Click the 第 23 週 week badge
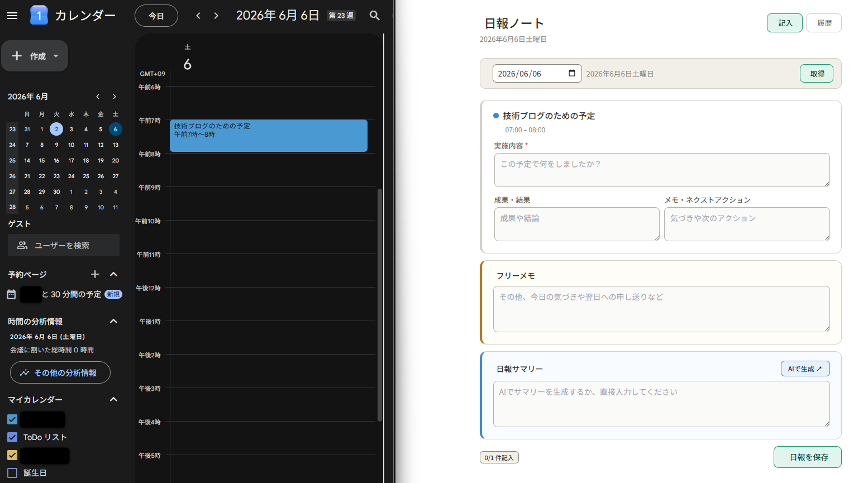The height and width of the screenshot is (483, 868). click(x=341, y=16)
